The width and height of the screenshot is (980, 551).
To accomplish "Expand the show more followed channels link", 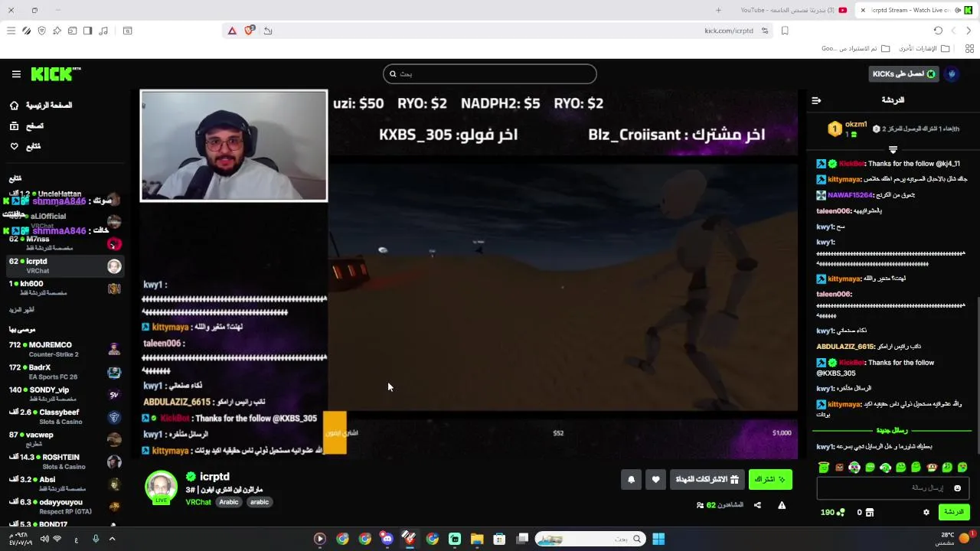I will click(21, 310).
